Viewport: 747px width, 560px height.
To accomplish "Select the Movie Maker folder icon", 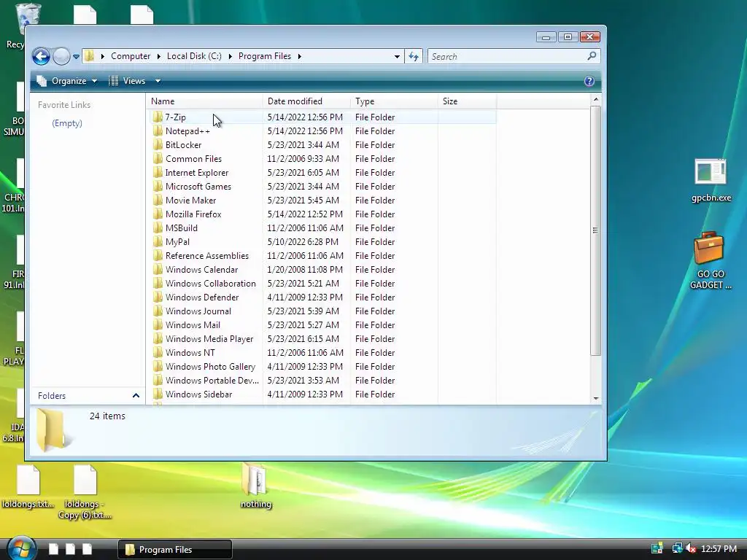I will [158, 200].
